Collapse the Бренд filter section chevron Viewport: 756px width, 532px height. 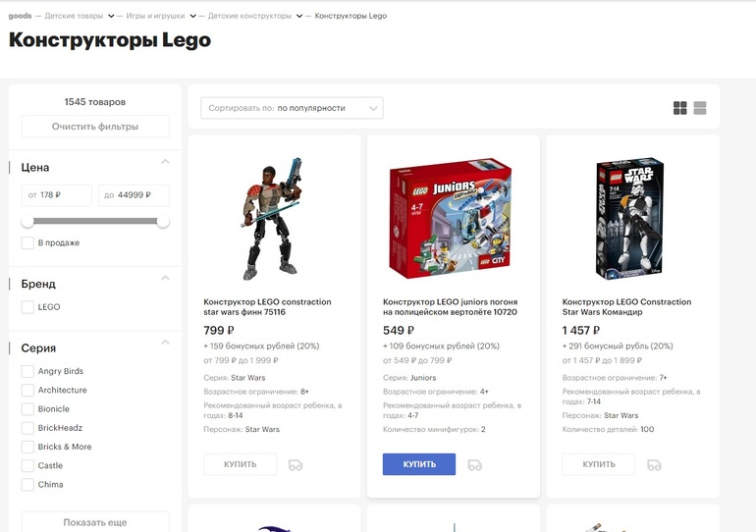(165, 278)
